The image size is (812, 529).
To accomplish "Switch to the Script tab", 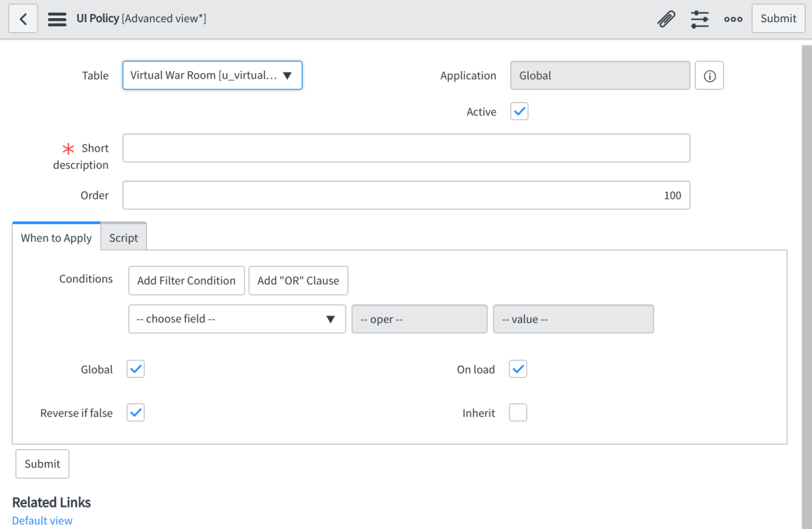I will pos(123,236).
